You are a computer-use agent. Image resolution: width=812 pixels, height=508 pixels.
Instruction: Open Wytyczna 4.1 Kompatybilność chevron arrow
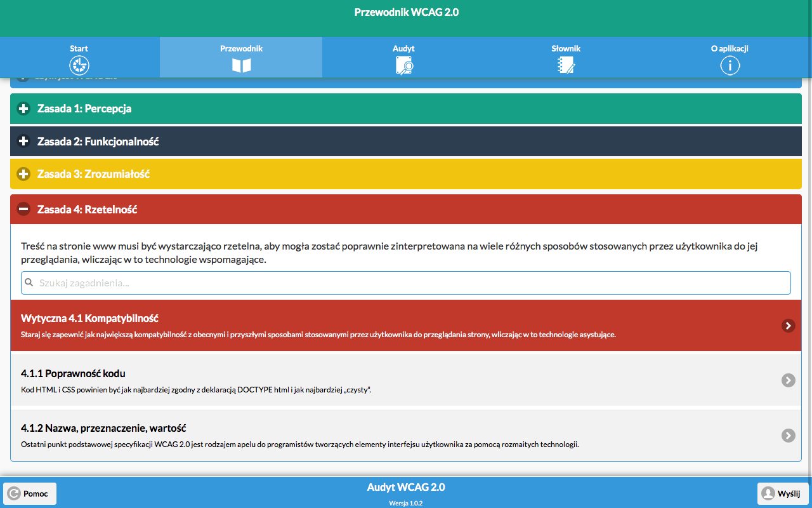tap(788, 326)
